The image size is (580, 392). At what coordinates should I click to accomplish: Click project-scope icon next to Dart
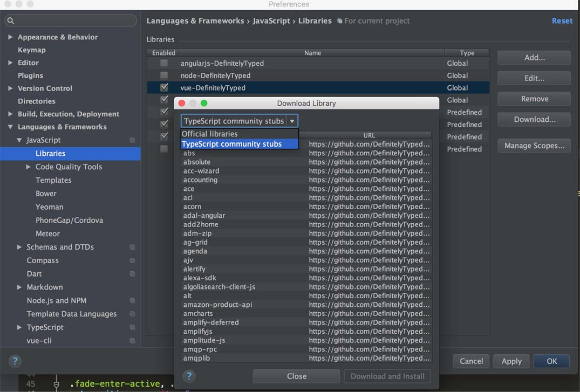[132, 274]
